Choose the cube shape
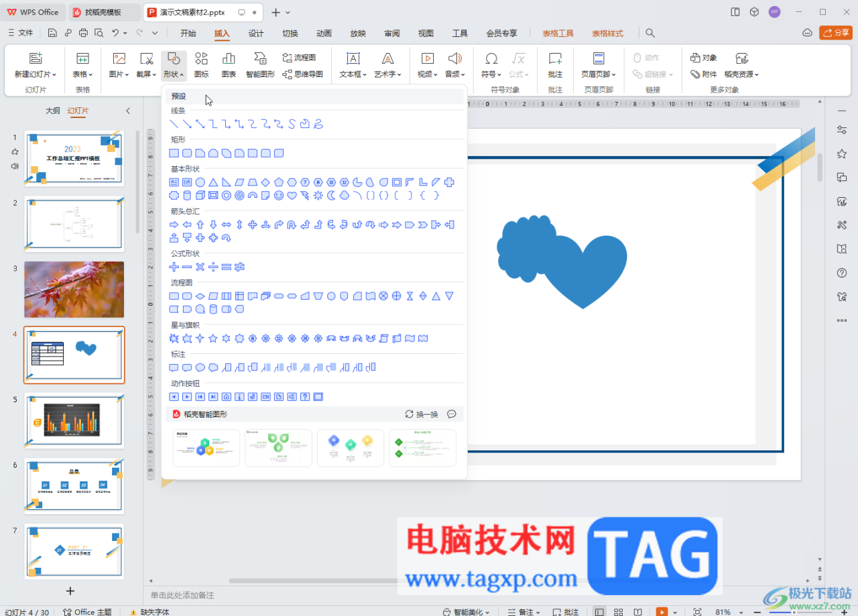 [200, 195]
